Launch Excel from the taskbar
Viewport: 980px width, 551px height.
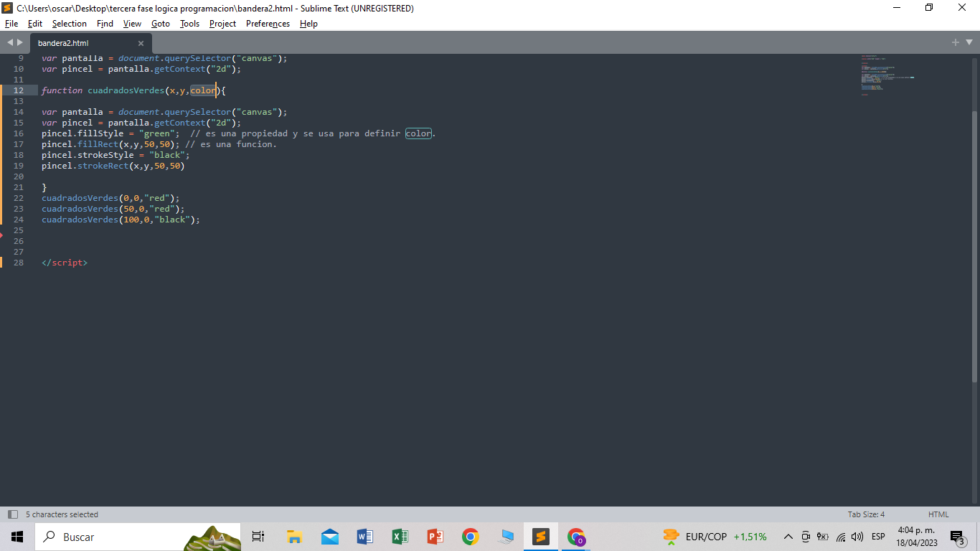[400, 537]
